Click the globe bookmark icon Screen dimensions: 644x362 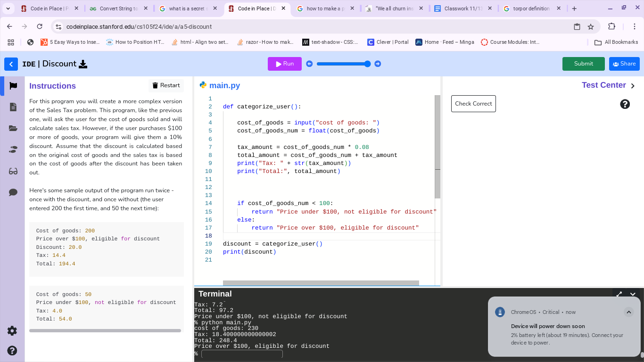pos(30,42)
